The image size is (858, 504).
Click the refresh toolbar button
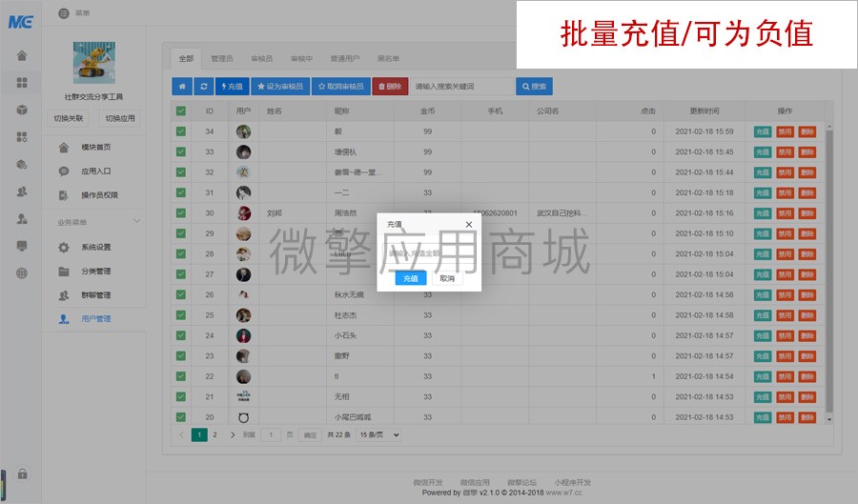pyautogui.click(x=204, y=87)
